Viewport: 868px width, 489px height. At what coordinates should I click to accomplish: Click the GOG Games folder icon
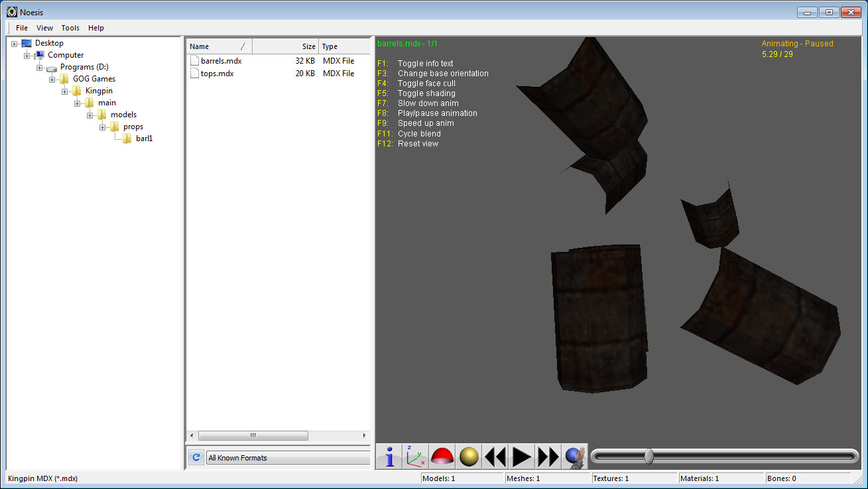pyautogui.click(x=64, y=79)
